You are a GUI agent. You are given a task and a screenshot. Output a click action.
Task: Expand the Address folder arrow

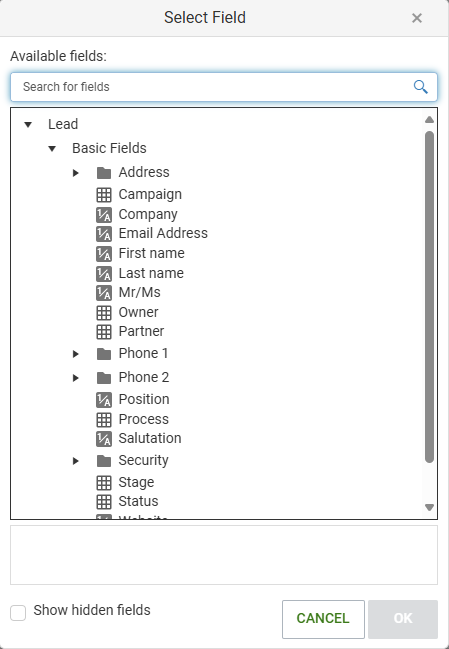76,173
